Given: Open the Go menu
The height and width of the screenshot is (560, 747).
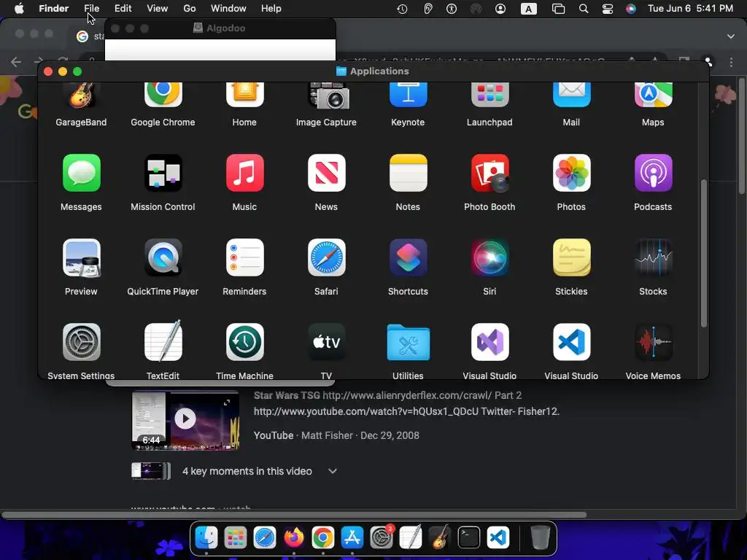Looking at the screenshot, I should coord(190,8).
